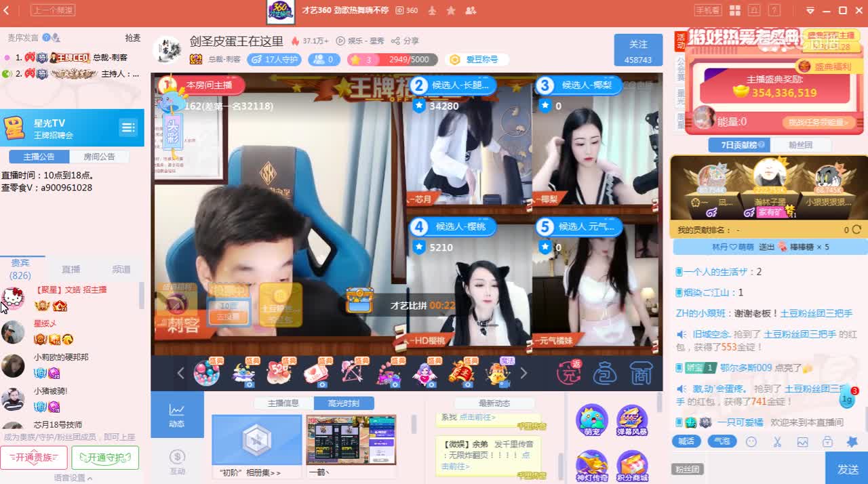
Task: Expand the title bar dropdown menu arrow
Action: [x=810, y=11]
